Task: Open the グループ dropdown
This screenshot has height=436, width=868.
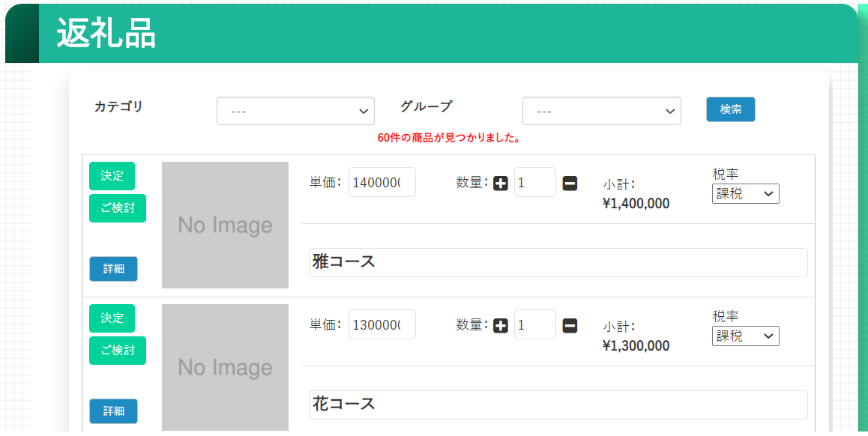Action: point(601,111)
